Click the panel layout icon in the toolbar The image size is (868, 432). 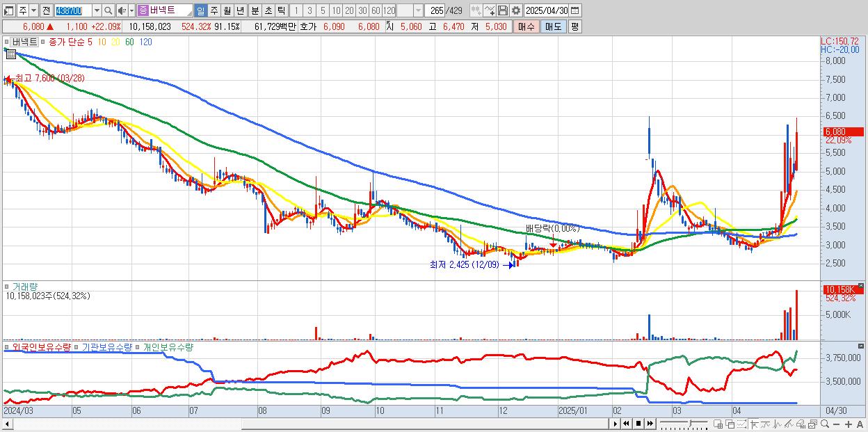coord(9,10)
